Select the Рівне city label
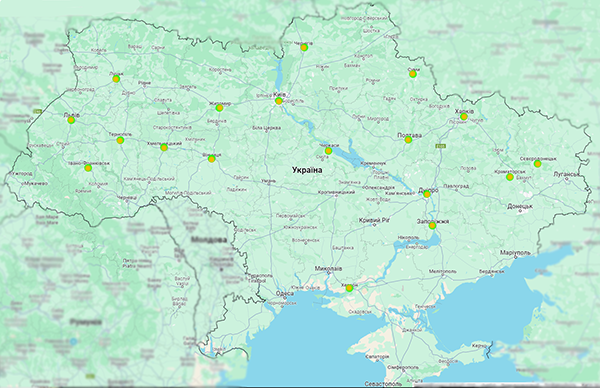 pos(145,83)
